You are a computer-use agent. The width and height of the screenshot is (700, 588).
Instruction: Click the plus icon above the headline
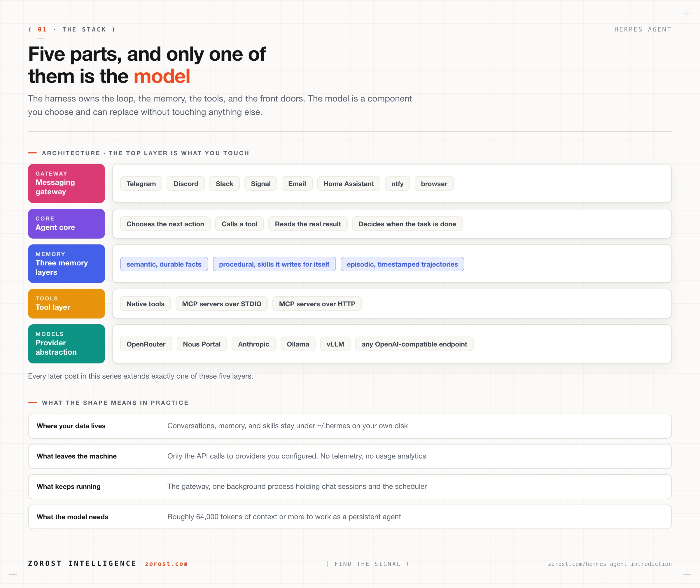click(x=41, y=39)
